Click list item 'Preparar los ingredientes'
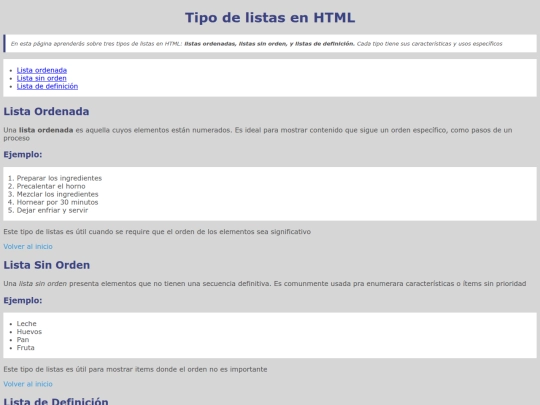This screenshot has width=540, height=405. point(59,178)
